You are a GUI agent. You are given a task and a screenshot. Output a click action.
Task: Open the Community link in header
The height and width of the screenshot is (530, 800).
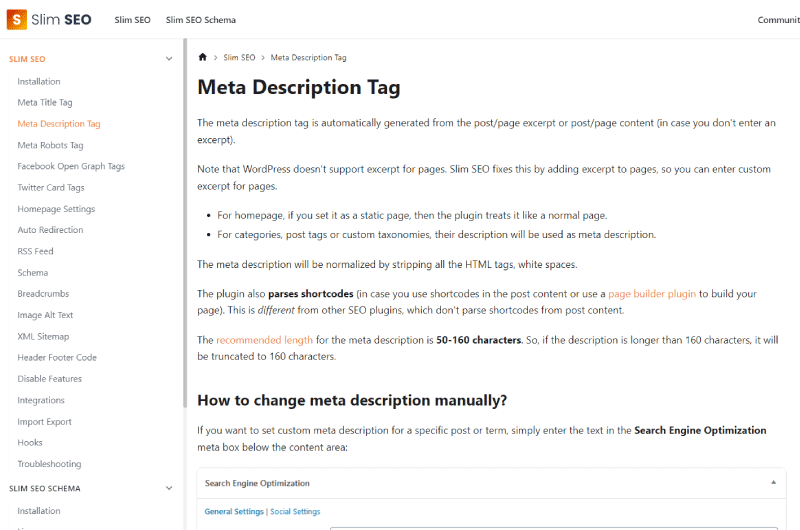click(779, 20)
